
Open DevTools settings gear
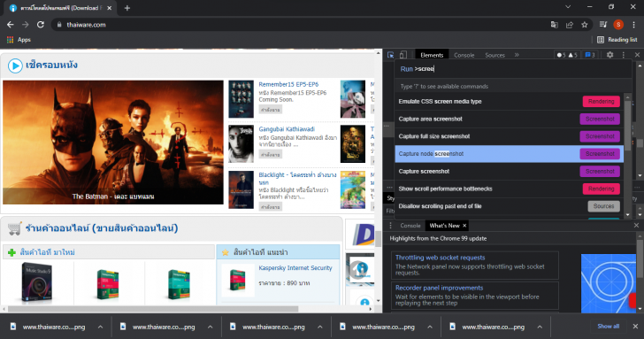coord(609,55)
